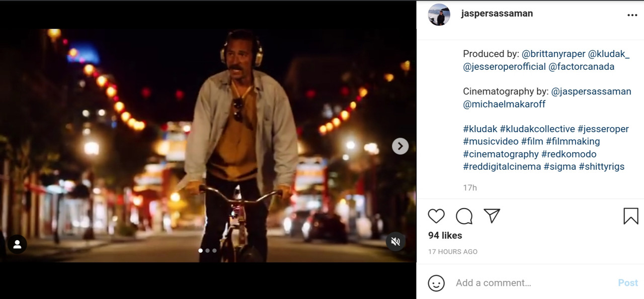Submit comment with the Post button
This screenshot has width=644, height=299.
628,283
